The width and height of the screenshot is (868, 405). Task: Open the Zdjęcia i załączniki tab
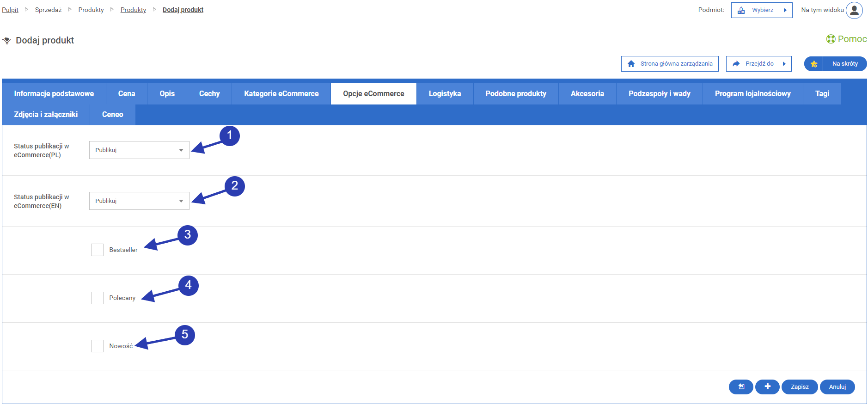pos(46,115)
